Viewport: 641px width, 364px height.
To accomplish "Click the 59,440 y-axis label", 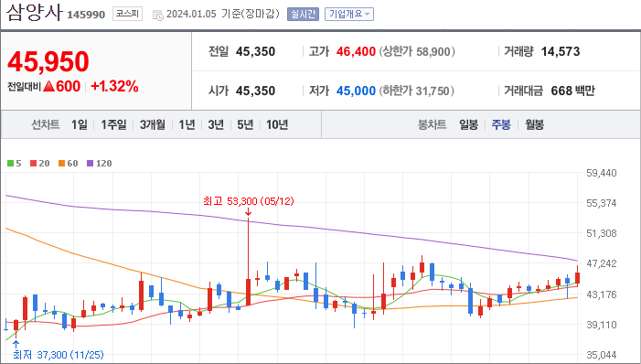I will point(602,173).
